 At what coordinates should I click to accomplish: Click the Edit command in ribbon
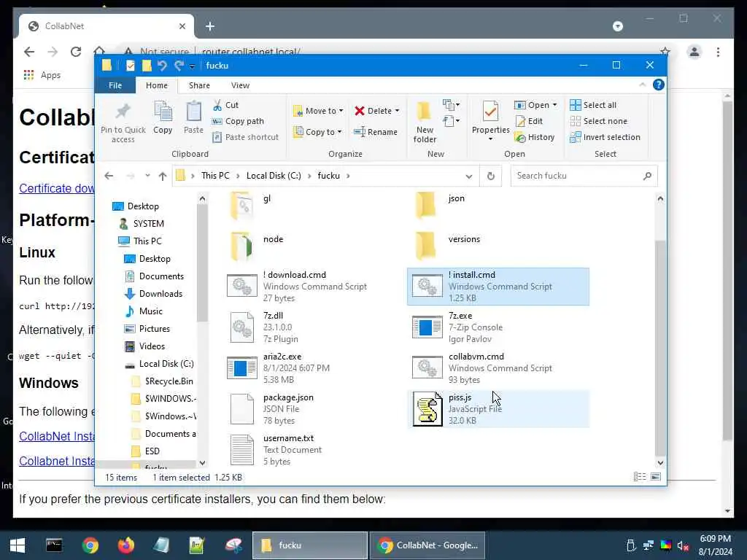click(x=530, y=122)
